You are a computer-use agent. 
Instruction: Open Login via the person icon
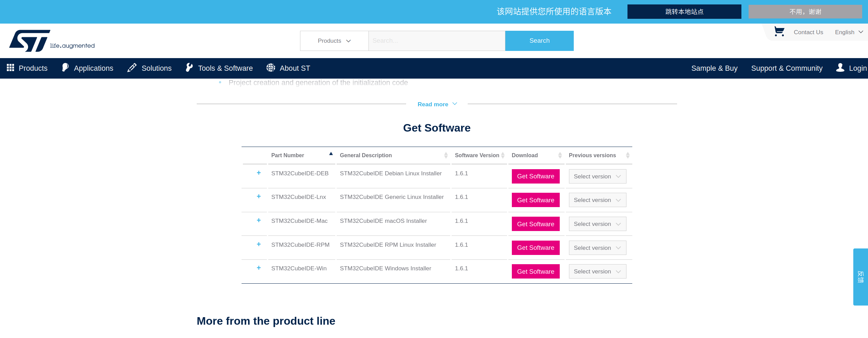click(841, 68)
